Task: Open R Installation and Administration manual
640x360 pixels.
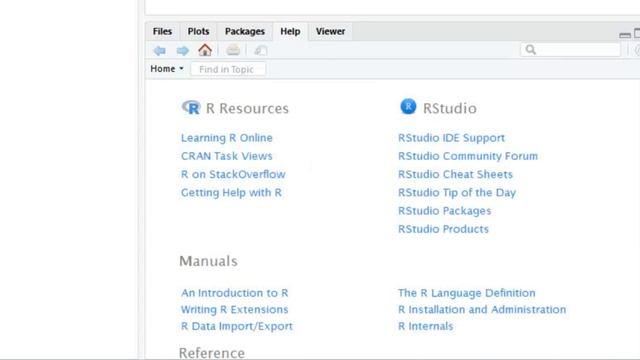Action: coord(482,310)
